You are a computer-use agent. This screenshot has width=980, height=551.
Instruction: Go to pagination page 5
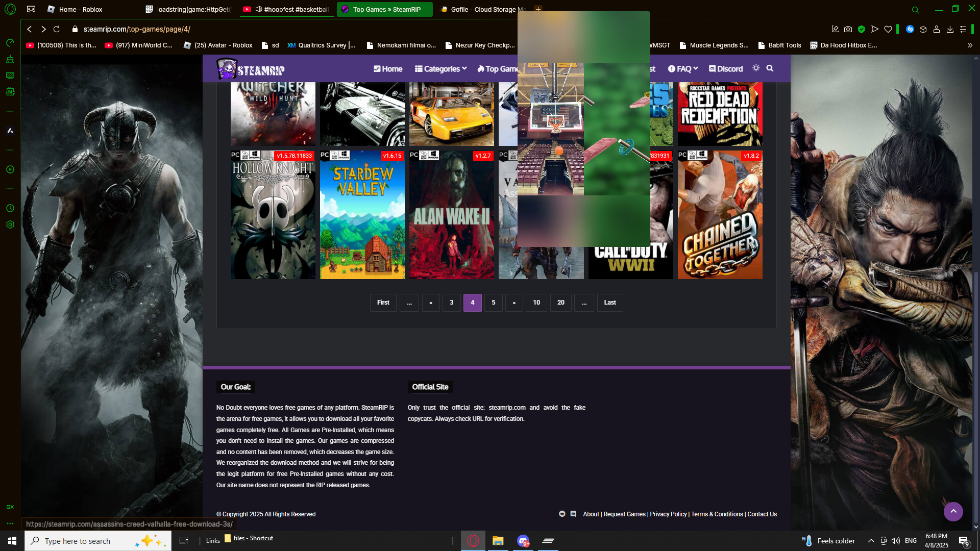click(493, 303)
